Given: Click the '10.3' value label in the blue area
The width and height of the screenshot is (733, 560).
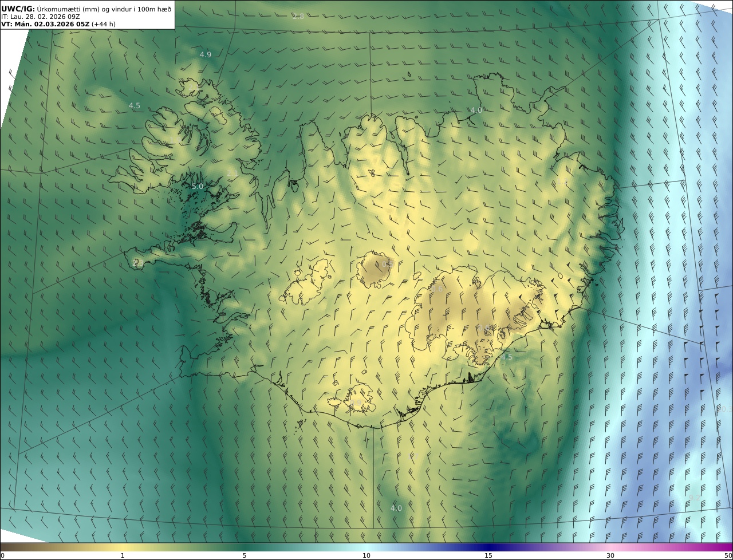Looking at the screenshot, I should point(725,409).
